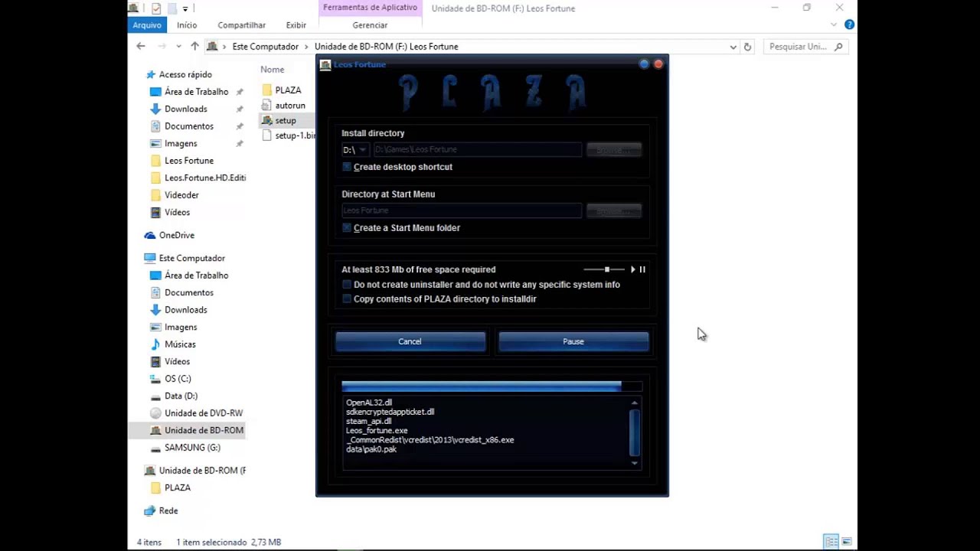
Task: Click the install directory path field
Action: coord(477,150)
